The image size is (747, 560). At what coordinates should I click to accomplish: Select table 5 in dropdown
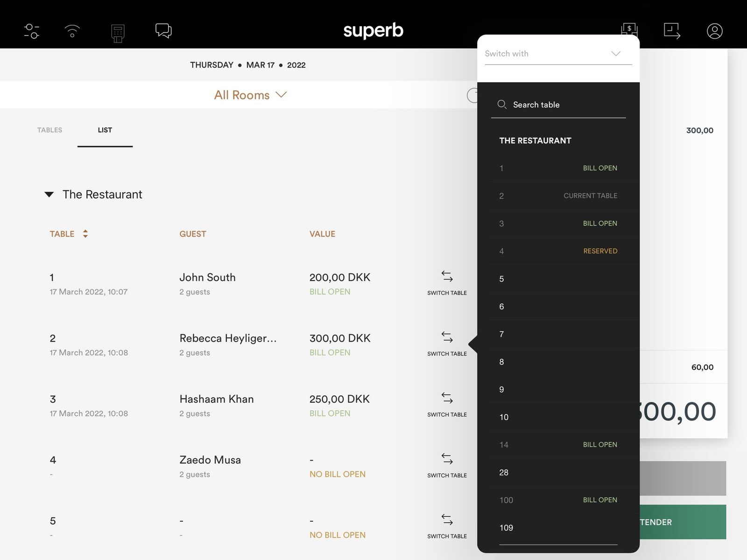click(558, 279)
